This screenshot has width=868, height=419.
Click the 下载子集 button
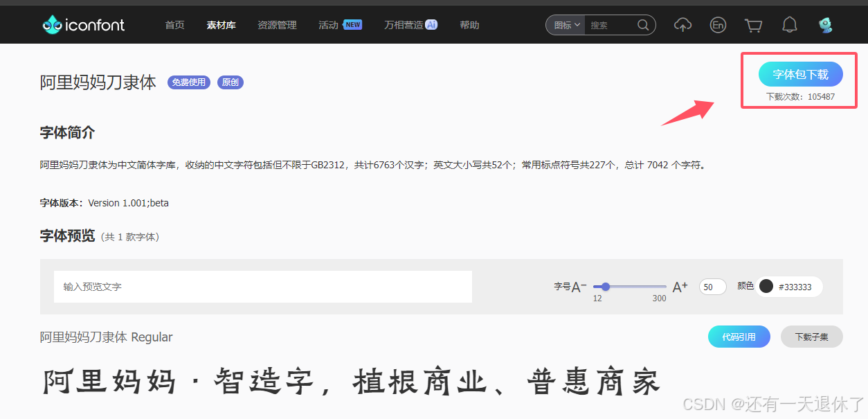tap(811, 337)
